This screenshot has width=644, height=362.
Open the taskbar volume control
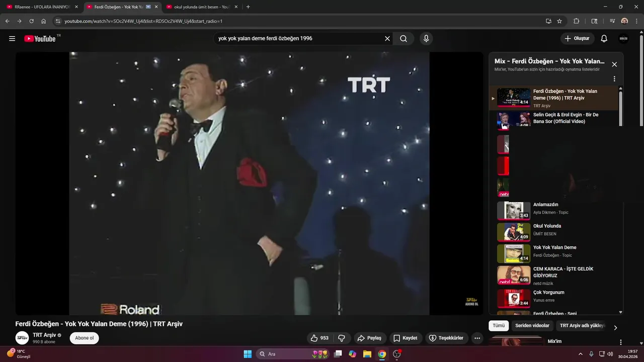pyautogui.click(x=610, y=354)
